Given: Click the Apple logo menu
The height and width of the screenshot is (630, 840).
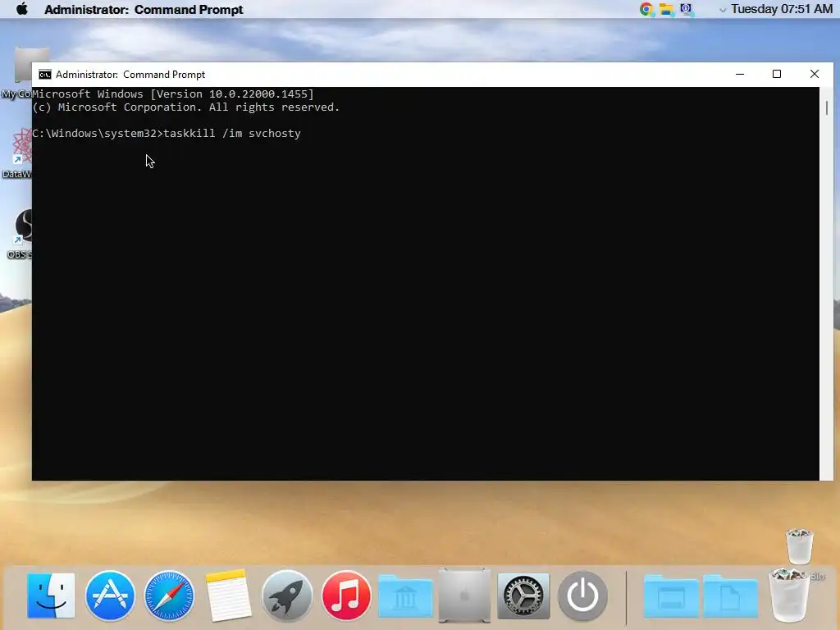Looking at the screenshot, I should point(22,9).
